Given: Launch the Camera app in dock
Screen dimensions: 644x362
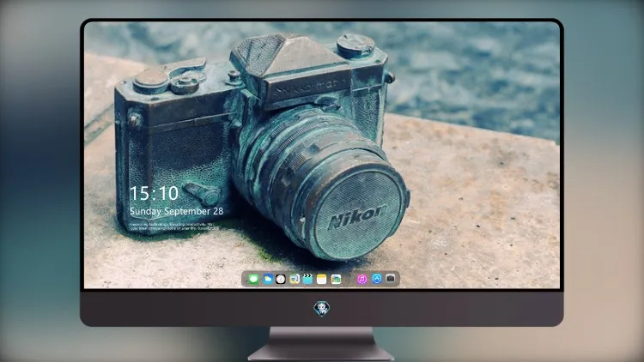Looking at the screenshot, I should 391,279.
